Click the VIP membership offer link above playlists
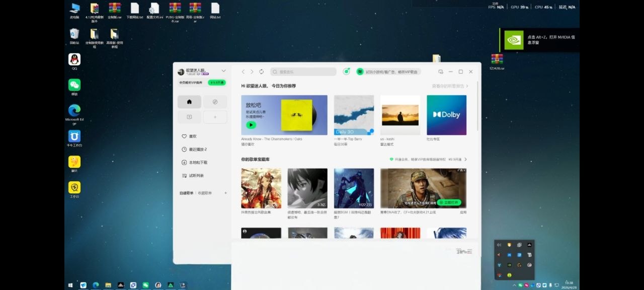Screen dimensions: 644x290 [x=428, y=160]
